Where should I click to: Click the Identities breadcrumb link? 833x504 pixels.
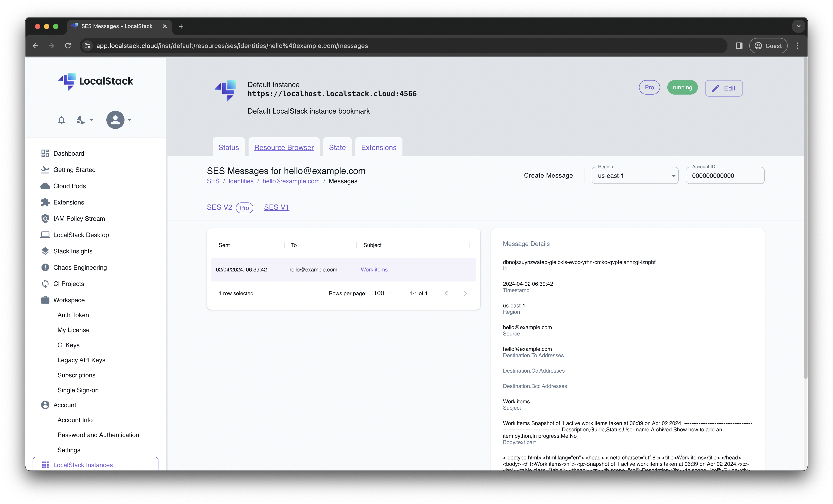(241, 181)
